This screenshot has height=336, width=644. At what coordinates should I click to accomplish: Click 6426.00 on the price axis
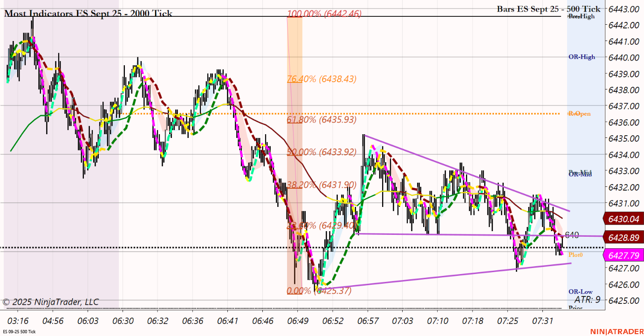pos(624,284)
